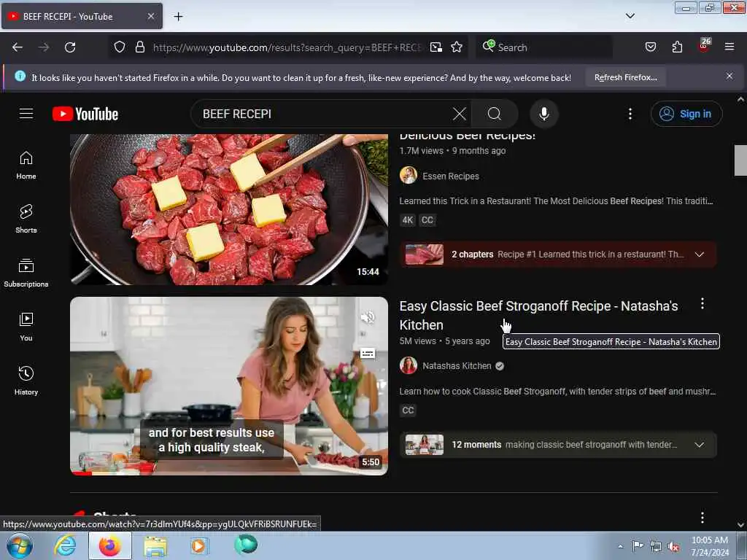Open YouTube settings three-dot menu
Image resolution: width=747 pixels, height=560 pixels.
point(630,114)
